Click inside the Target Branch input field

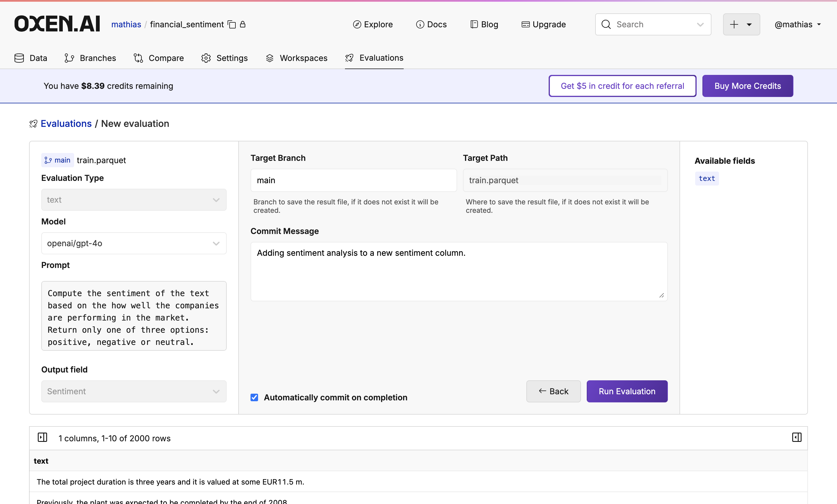tap(353, 180)
